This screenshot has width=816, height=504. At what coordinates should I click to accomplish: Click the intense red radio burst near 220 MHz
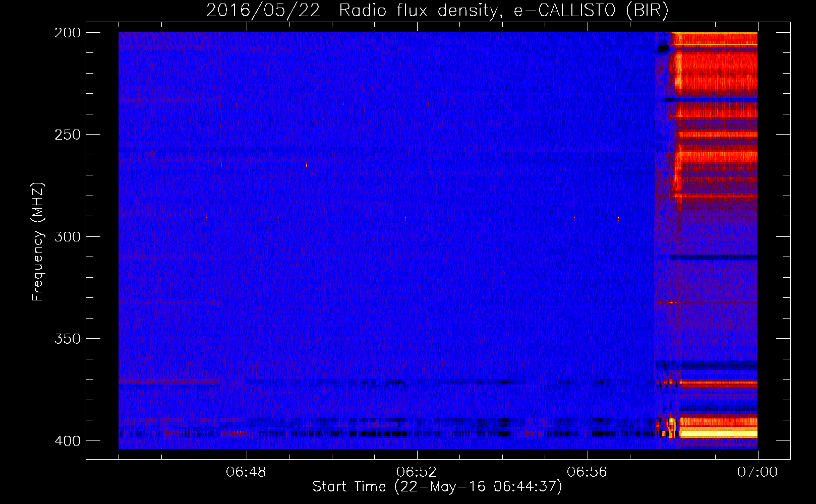point(716,73)
